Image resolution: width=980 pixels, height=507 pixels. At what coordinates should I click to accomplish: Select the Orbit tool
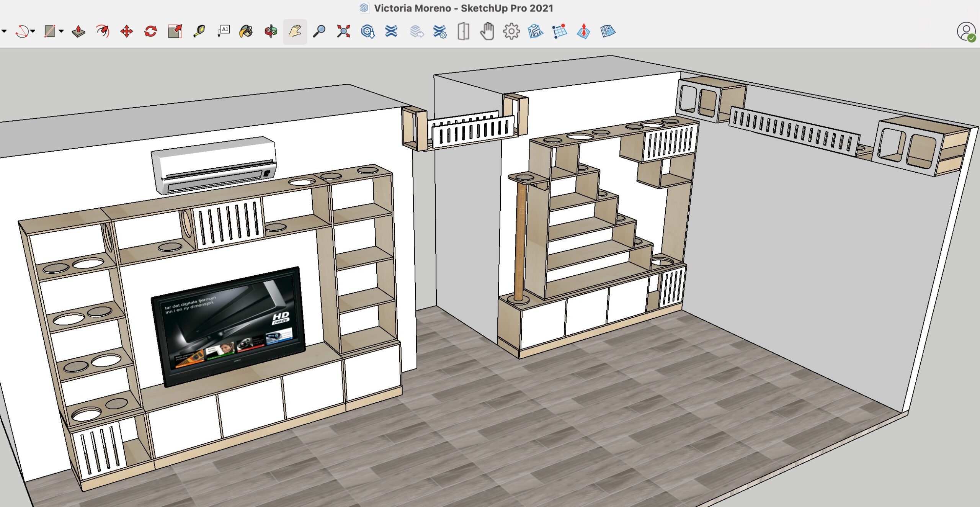click(x=271, y=31)
